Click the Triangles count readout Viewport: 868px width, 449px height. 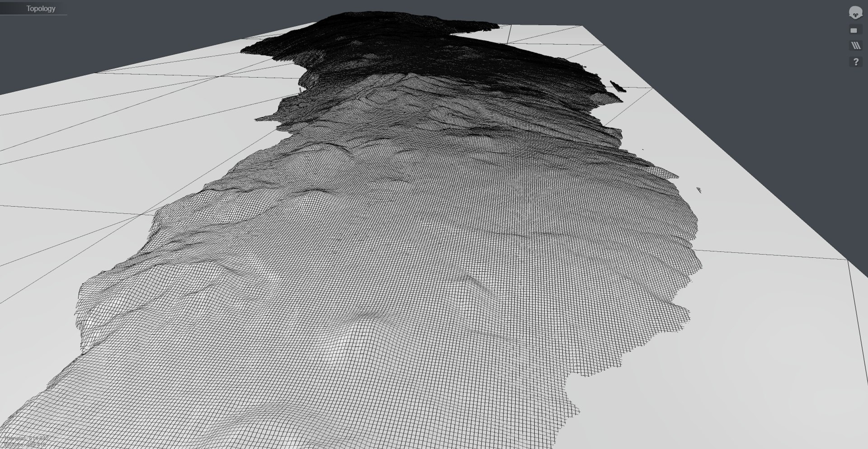26,438
